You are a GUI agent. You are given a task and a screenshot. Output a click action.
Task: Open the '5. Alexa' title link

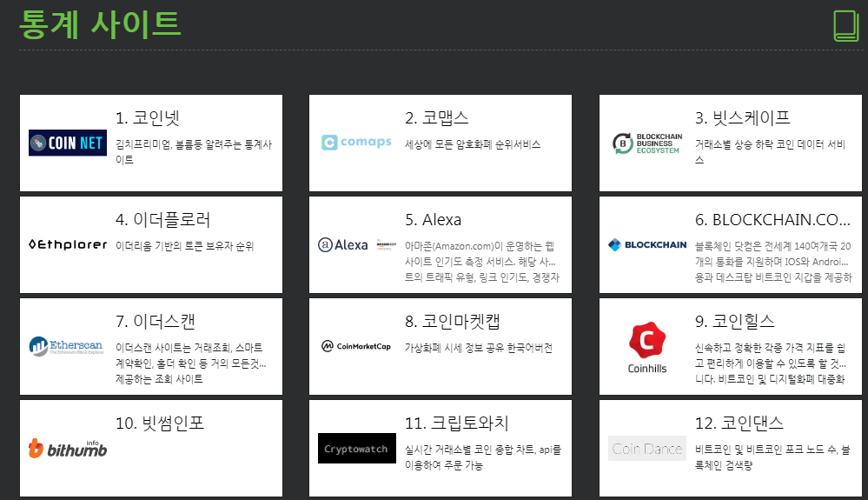click(x=433, y=220)
